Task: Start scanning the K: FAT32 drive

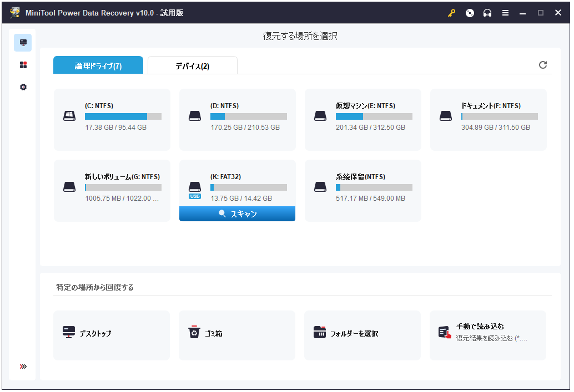Action: coord(237,213)
